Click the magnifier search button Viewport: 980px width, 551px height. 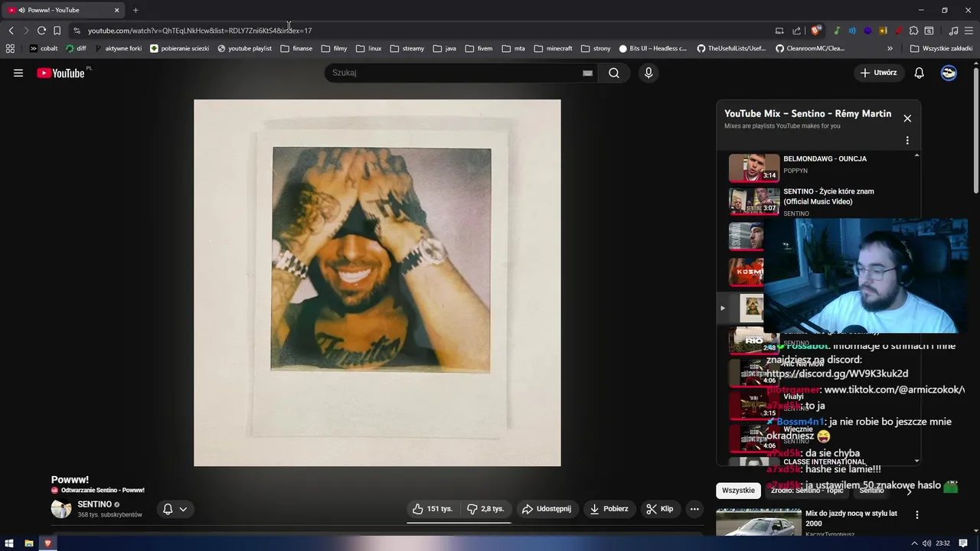coord(614,73)
